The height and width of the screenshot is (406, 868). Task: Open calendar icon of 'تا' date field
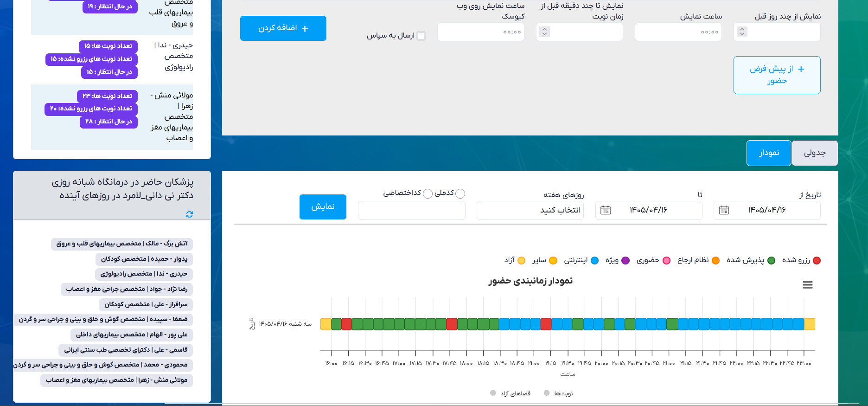(605, 210)
